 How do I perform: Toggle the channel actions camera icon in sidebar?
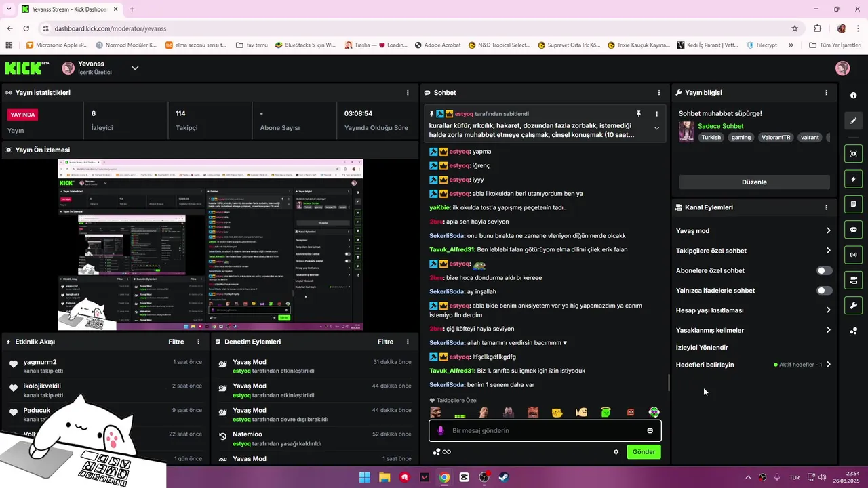[853, 280]
